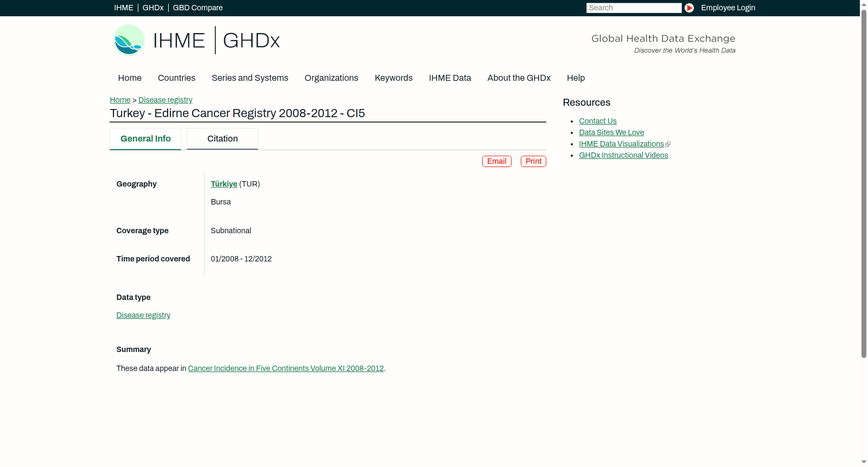Open the Disease registry link under Data type
Image resolution: width=868 pixels, height=467 pixels.
pyautogui.click(x=143, y=315)
